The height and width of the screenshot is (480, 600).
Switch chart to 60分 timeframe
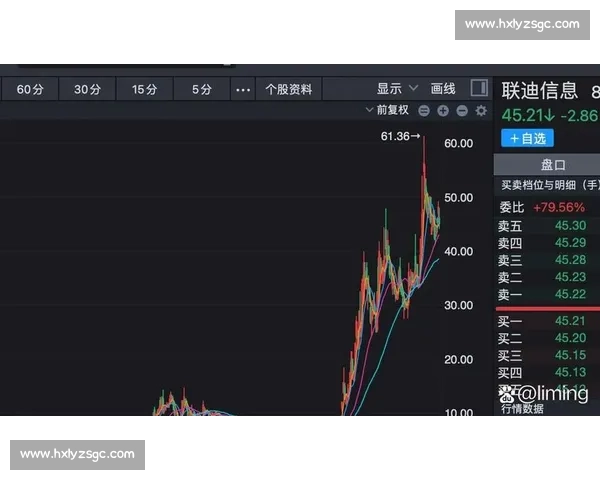click(30, 89)
